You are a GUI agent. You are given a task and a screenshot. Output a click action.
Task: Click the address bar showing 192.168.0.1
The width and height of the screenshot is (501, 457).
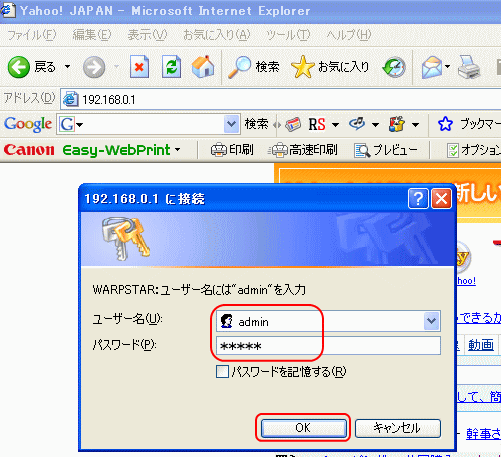point(280,99)
